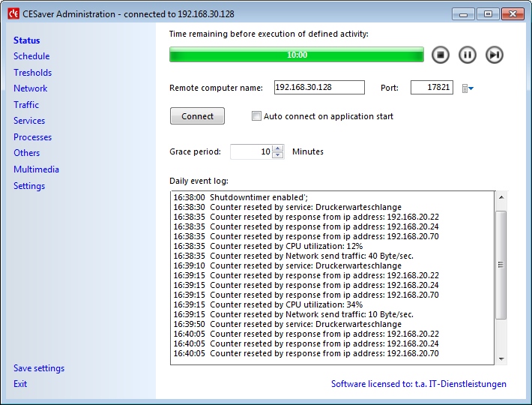
Task: Stop the shutdown countdown timer
Action: pos(441,55)
